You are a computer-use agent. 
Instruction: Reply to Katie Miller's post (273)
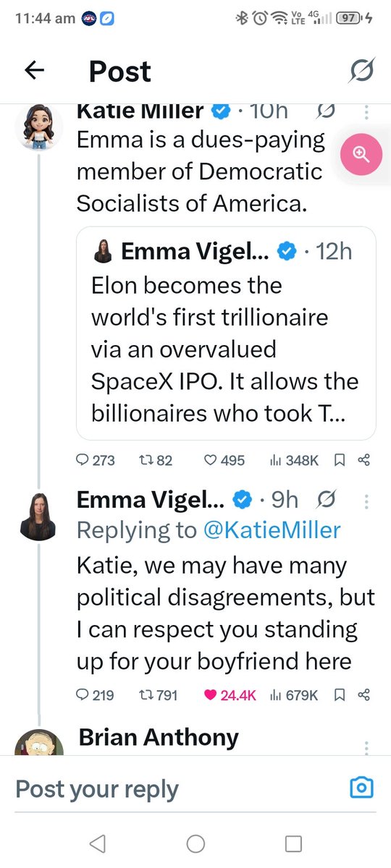pos(95,460)
